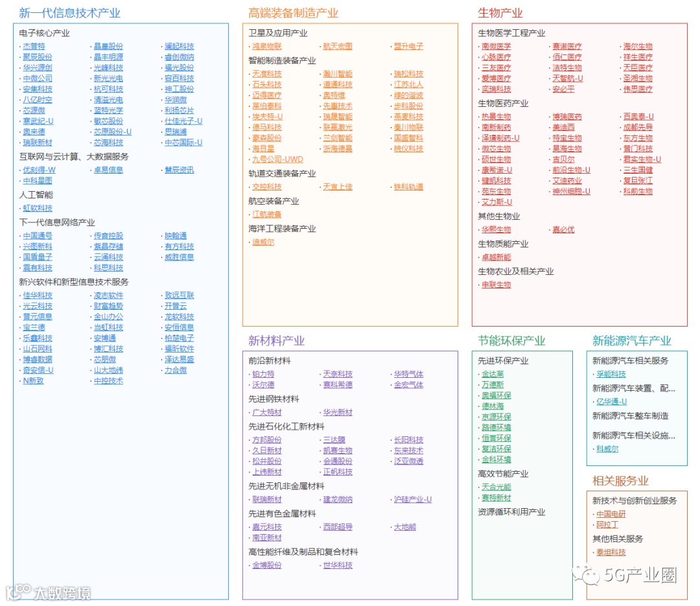700x606 pixels.
Task: Open the 金达莱 link
Action: (493, 375)
